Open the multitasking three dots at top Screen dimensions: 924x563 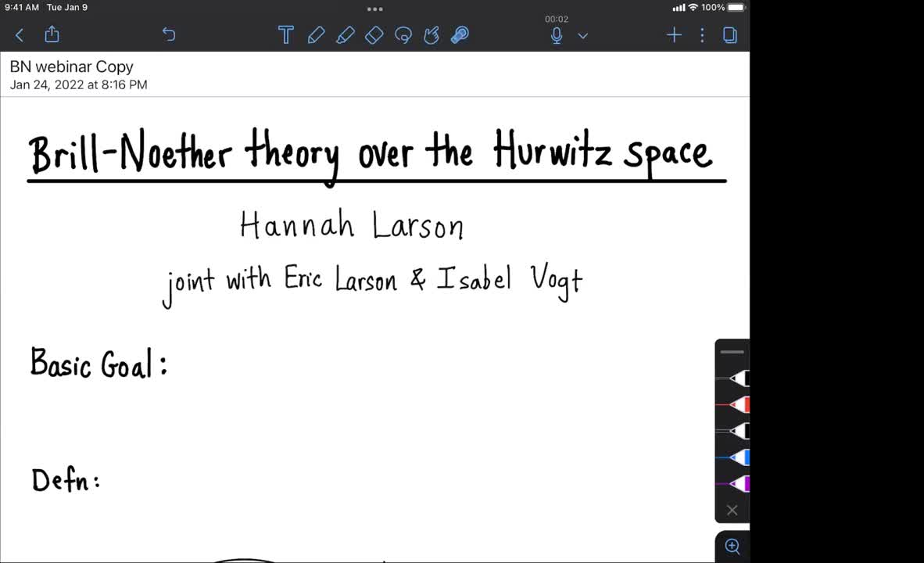click(x=374, y=9)
